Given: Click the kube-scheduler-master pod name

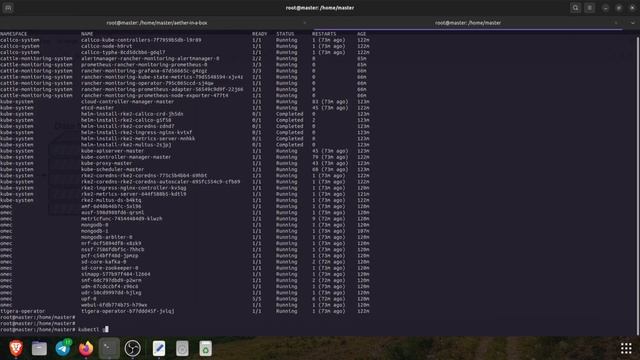Looking at the screenshot, I should tap(112, 169).
